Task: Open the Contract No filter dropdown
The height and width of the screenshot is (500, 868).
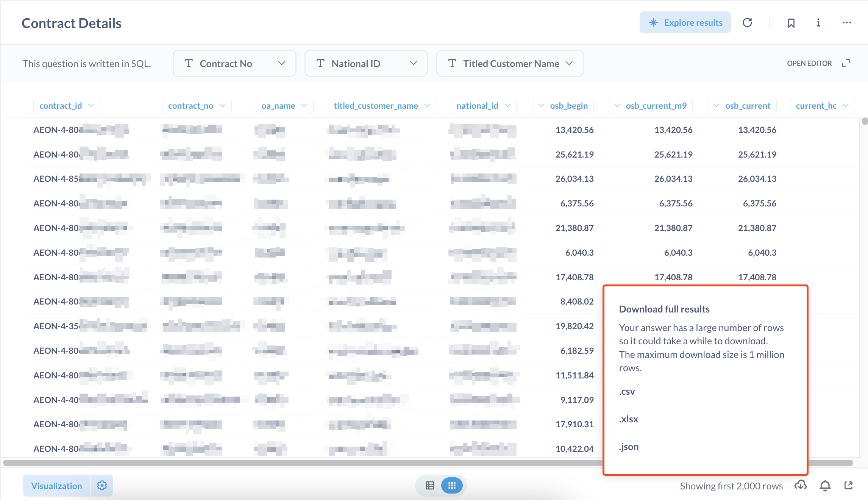Action: 234,63
